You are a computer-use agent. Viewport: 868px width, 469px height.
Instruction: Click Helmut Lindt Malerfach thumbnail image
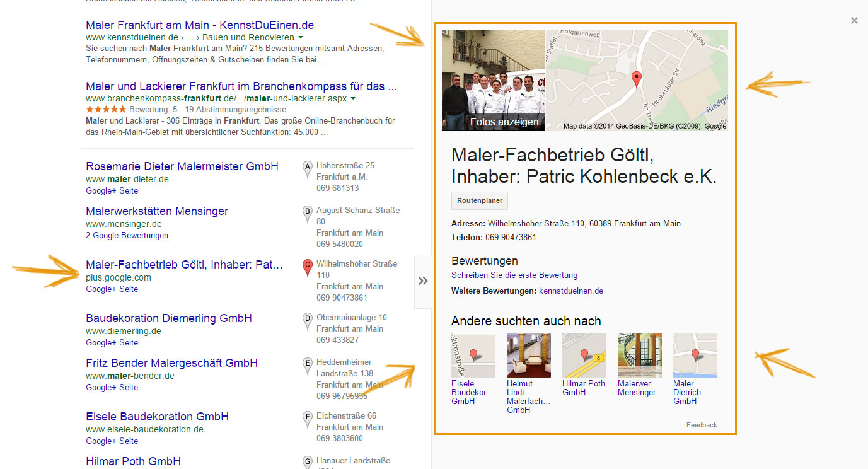[x=529, y=356]
